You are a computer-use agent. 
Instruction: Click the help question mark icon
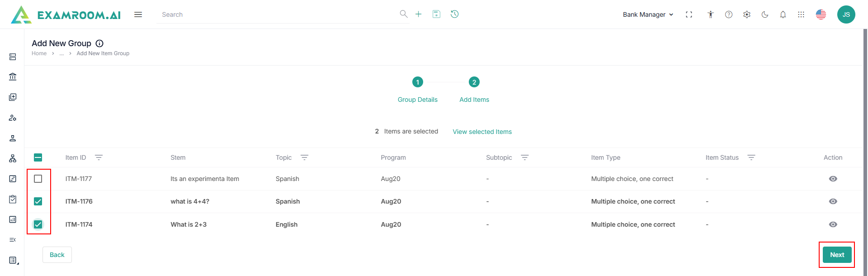coord(729,14)
